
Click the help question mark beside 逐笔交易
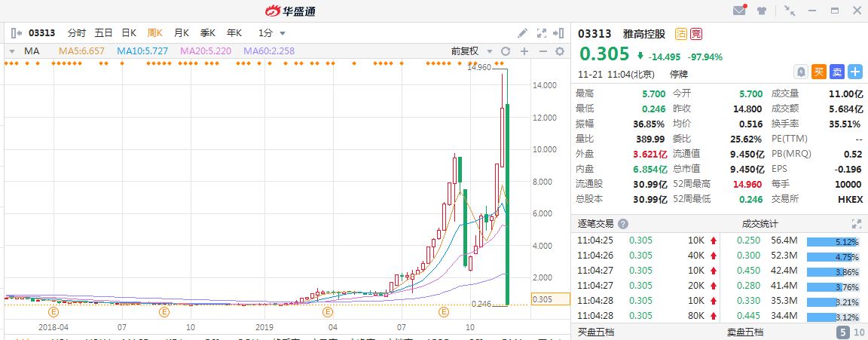[x=623, y=224]
